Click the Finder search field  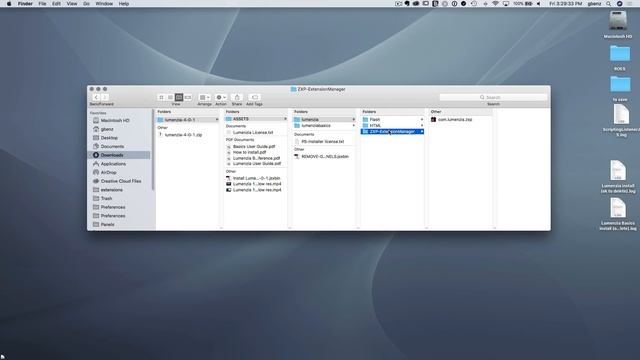coord(493,97)
